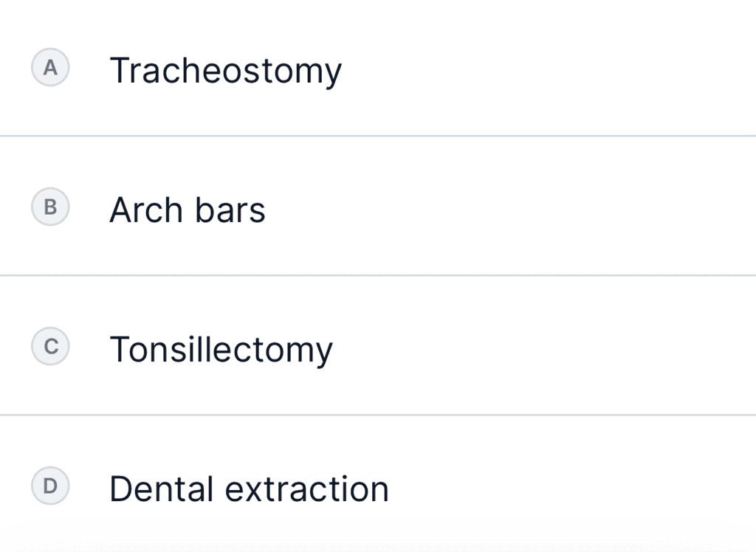Mark option C beside Tonsillectomy
756x552 pixels.
[x=50, y=347]
